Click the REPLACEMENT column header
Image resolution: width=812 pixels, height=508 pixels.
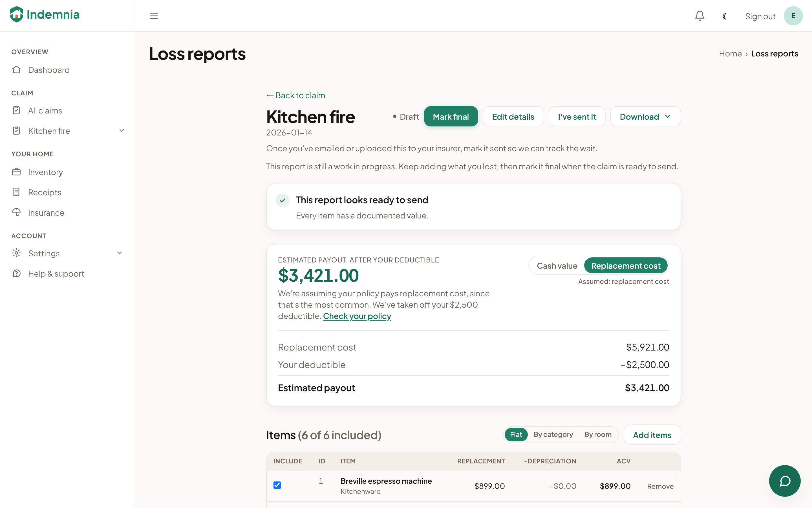click(x=481, y=461)
